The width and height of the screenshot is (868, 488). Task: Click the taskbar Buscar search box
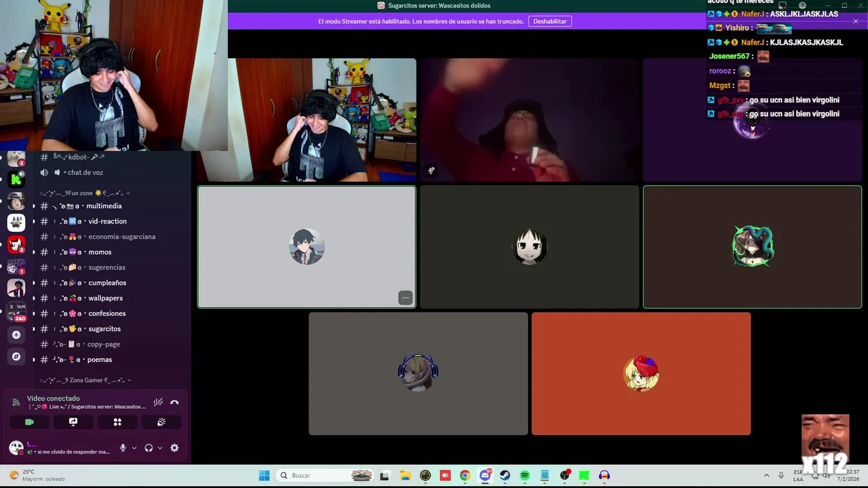point(325,476)
